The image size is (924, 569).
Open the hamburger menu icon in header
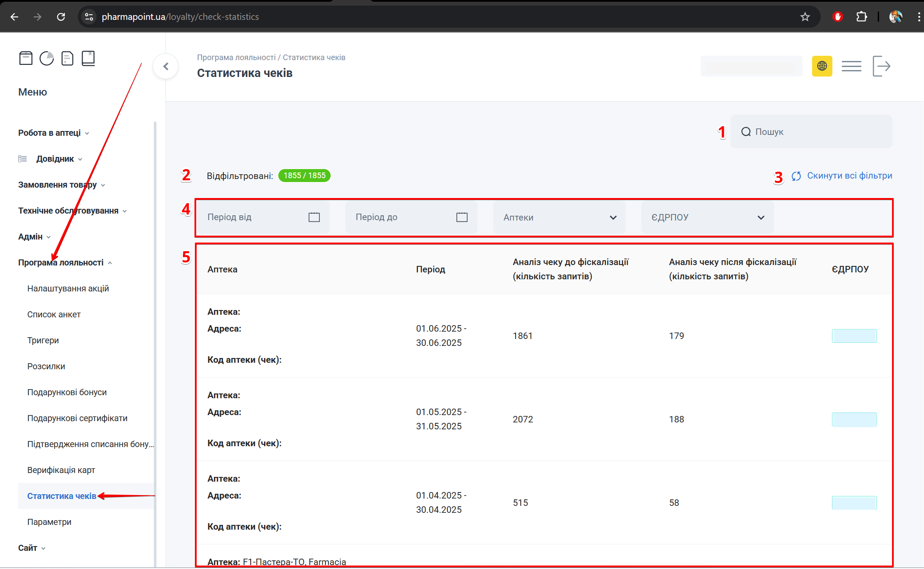point(851,66)
